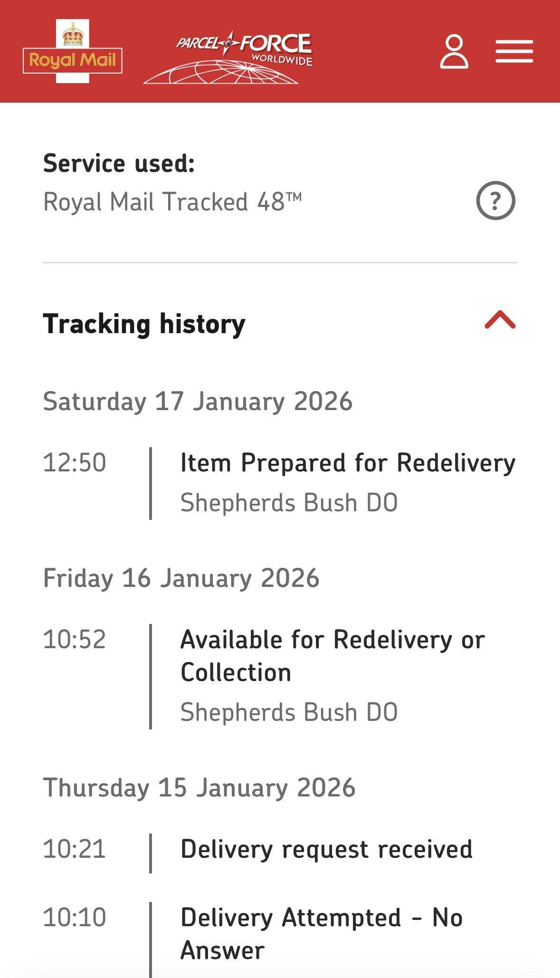This screenshot has width=560, height=978.
Task: Tap the 10:52 timestamp
Action: [x=75, y=639]
